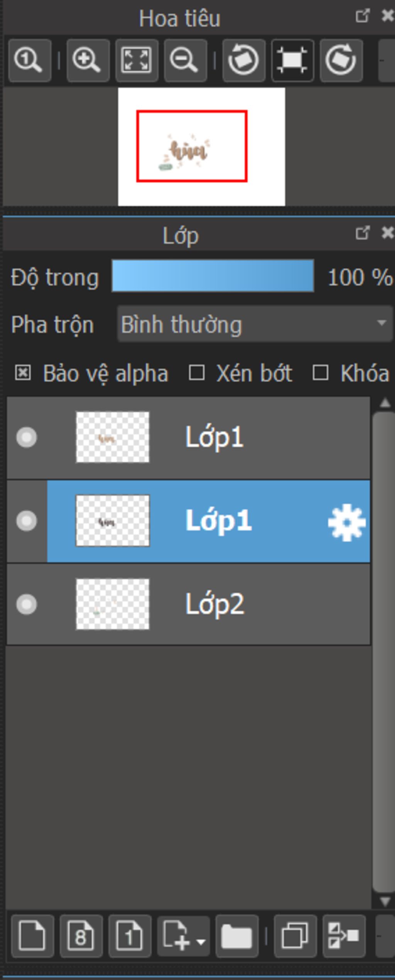This screenshot has width=395, height=980.
Task: Zoom out of the canvas
Action: coord(185,61)
